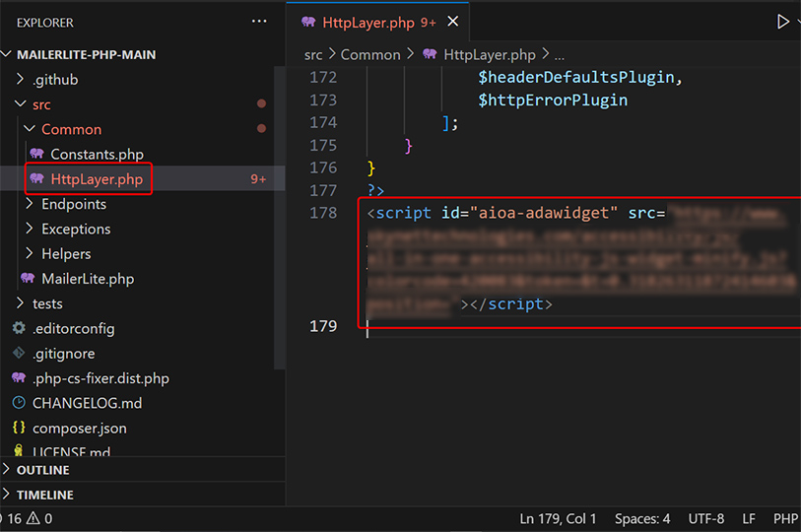The width and height of the screenshot is (801, 532).
Task: Click the PHP icon on Constants.php file
Action: 36,154
